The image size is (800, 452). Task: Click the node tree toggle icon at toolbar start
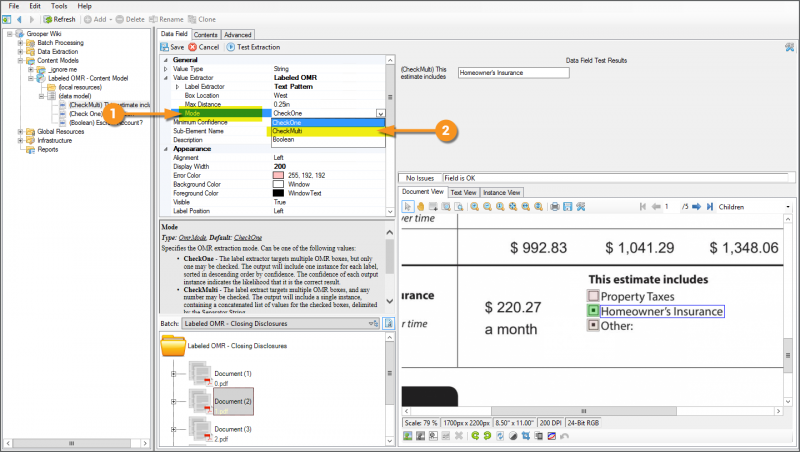[7, 19]
